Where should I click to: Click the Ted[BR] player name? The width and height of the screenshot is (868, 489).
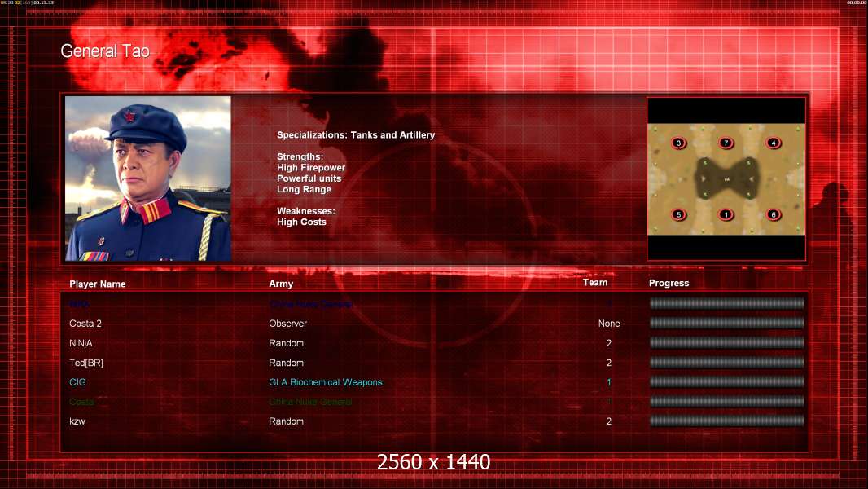point(85,363)
